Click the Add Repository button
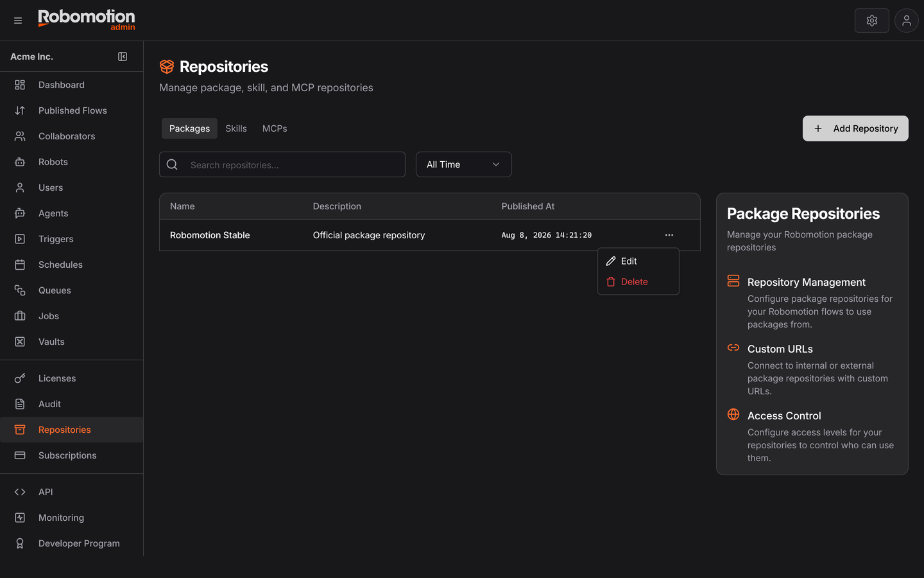The height and width of the screenshot is (578, 924). [x=855, y=128]
